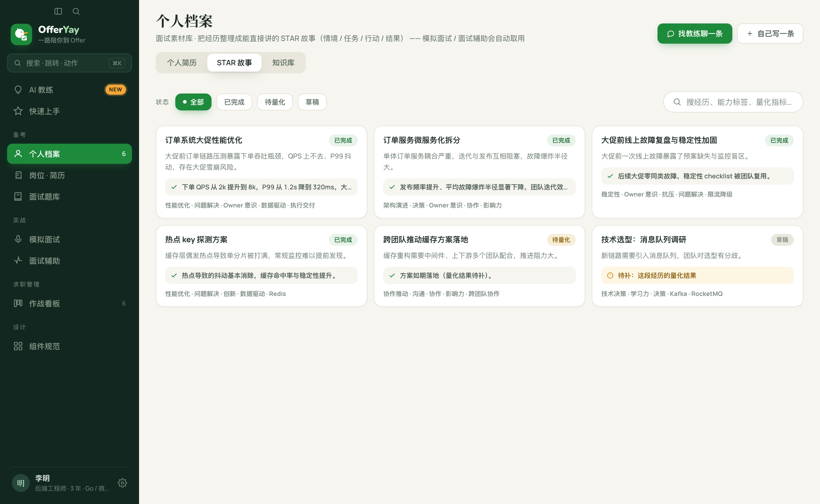The height and width of the screenshot is (504, 820).
Task: Click the 发布频率提升 result line
Action: (x=479, y=187)
